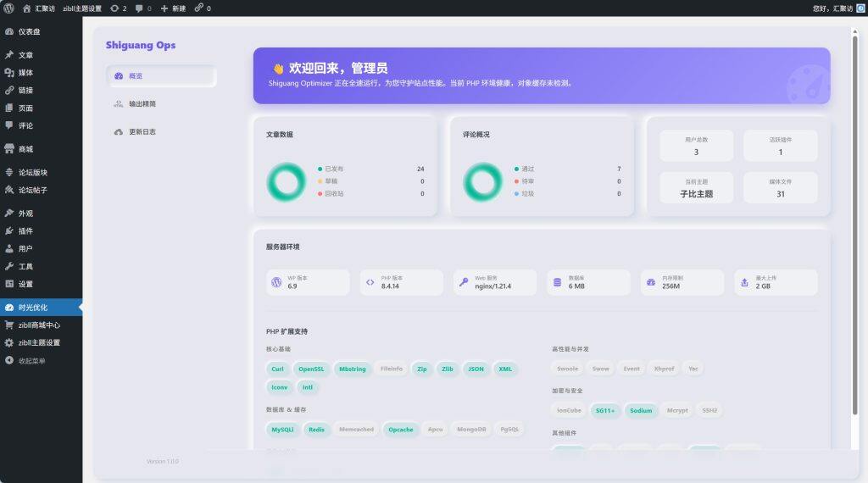Click the upload icon in 最大上传 card

point(744,282)
